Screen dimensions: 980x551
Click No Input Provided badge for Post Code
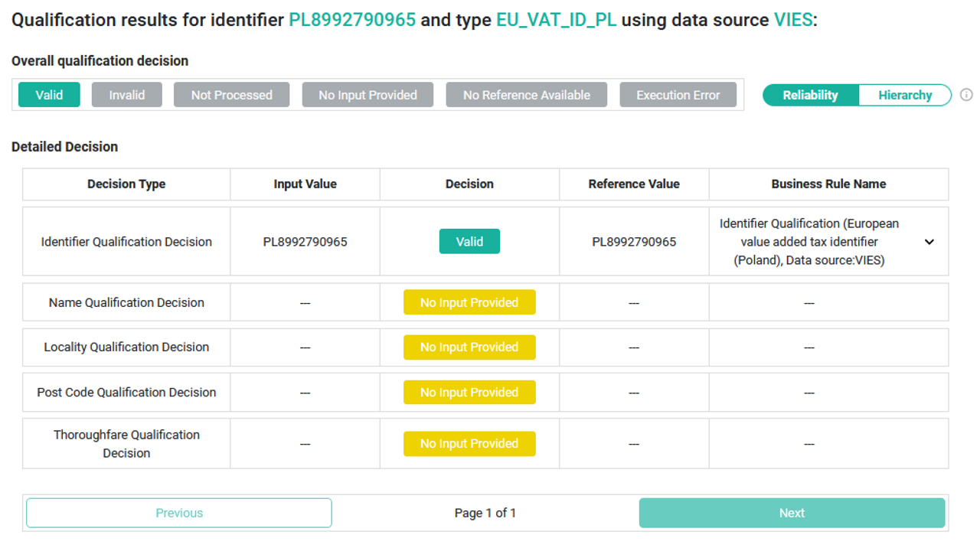(469, 393)
